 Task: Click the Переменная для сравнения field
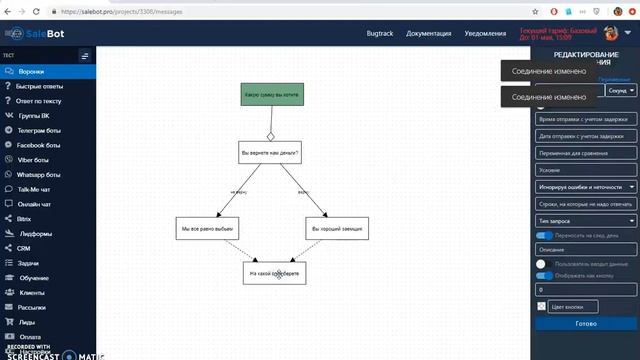[586, 153]
